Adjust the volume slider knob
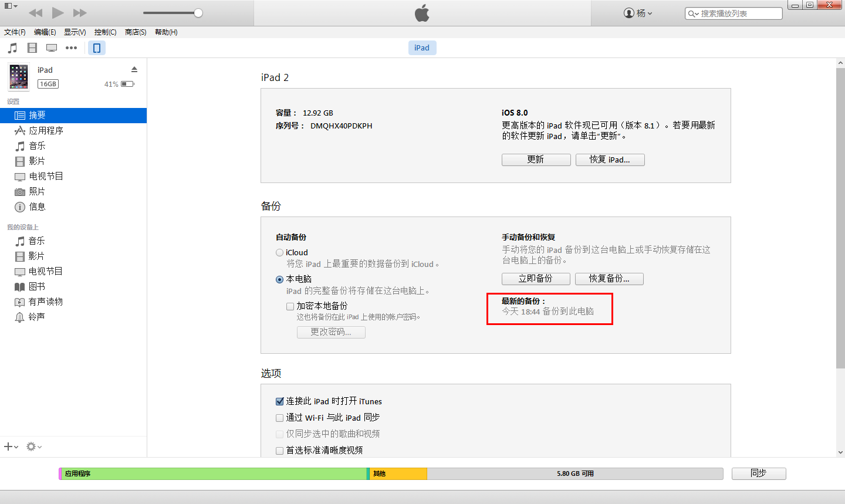This screenshot has width=845, height=504. pyautogui.click(x=198, y=13)
